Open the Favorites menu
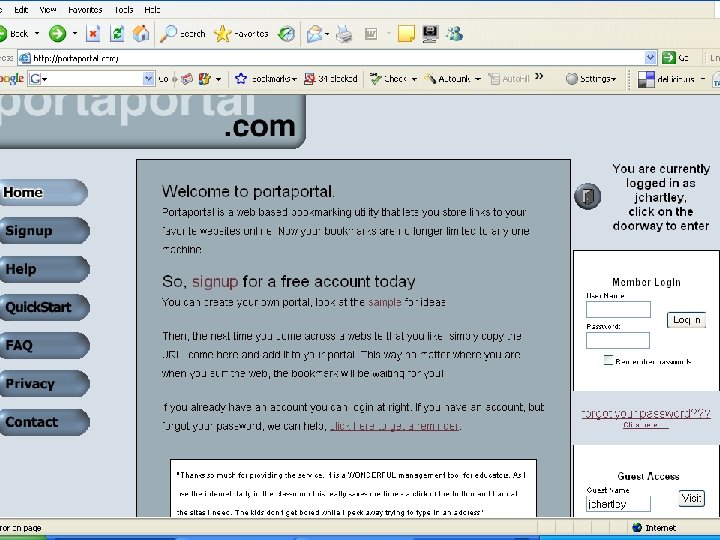 (x=85, y=10)
